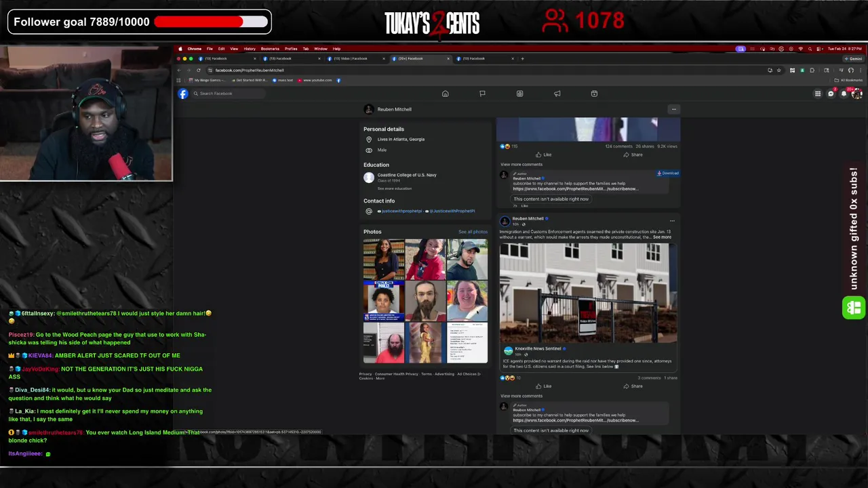Viewport: 868px width, 488px height.
Task: Open the Profiles menu in menu bar
Action: pyautogui.click(x=291, y=49)
